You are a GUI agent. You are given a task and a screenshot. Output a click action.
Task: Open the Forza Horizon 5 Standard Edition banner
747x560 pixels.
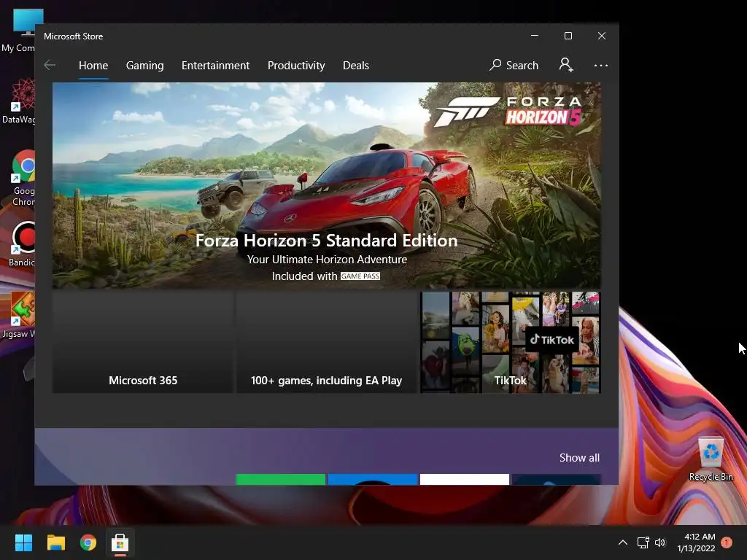coord(326,185)
